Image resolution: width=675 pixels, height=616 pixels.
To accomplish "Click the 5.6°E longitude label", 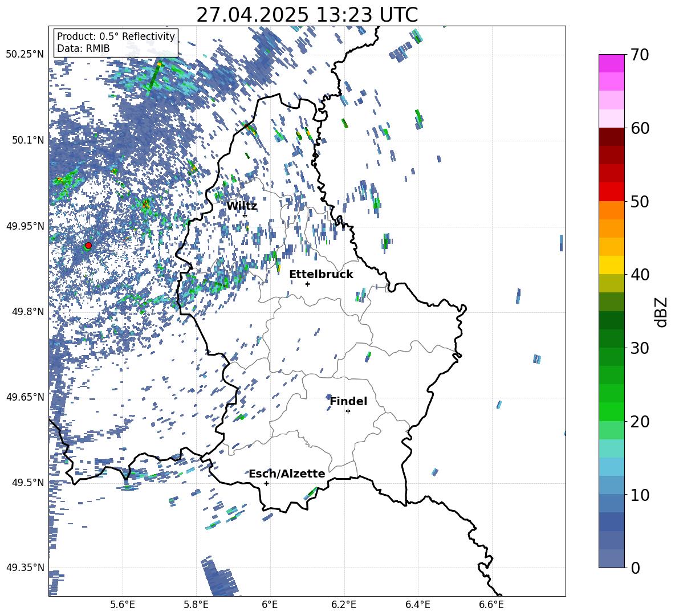I will (123, 605).
